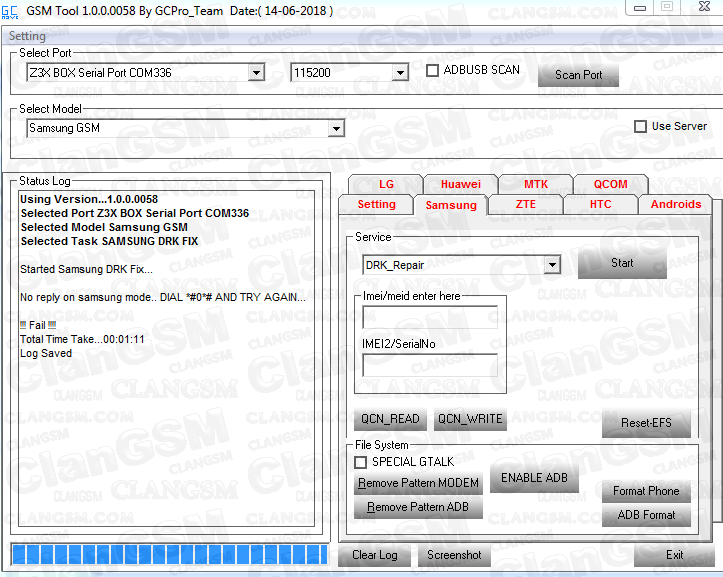Viewport: 723px width, 577px height.
Task: Open the Setting menu
Action: (27, 36)
